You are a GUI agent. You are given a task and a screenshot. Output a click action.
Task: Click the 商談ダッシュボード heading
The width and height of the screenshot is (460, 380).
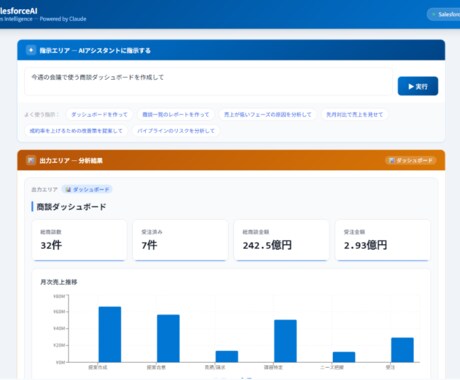pos(71,207)
